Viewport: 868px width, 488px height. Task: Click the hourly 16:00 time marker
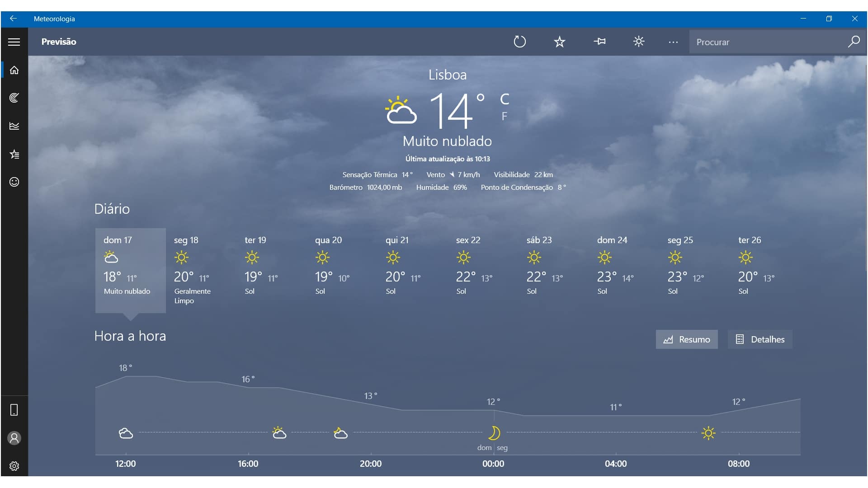247,464
